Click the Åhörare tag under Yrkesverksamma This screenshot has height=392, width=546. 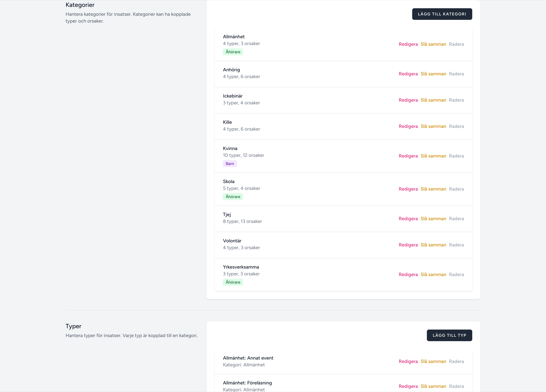coord(233,282)
